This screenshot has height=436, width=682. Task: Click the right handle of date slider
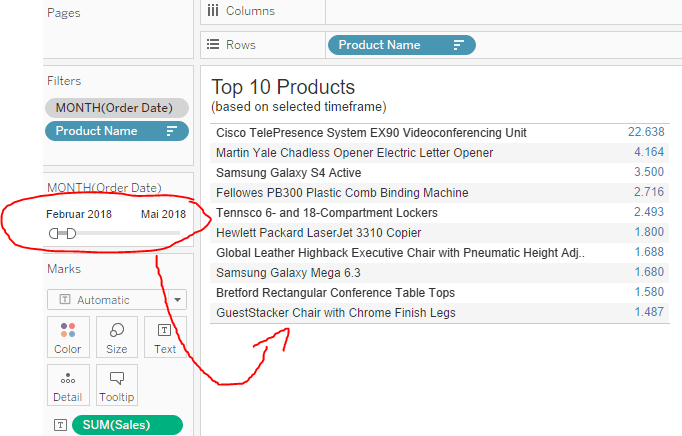point(70,233)
